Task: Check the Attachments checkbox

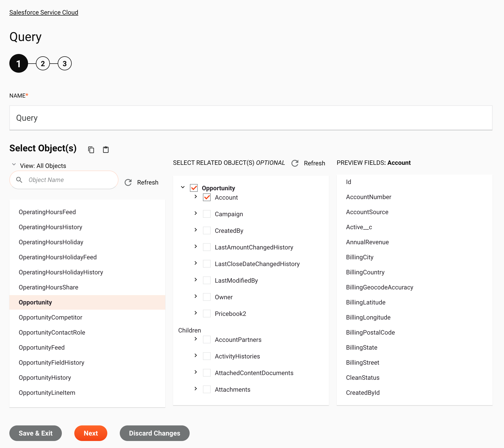Action: (x=207, y=389)
